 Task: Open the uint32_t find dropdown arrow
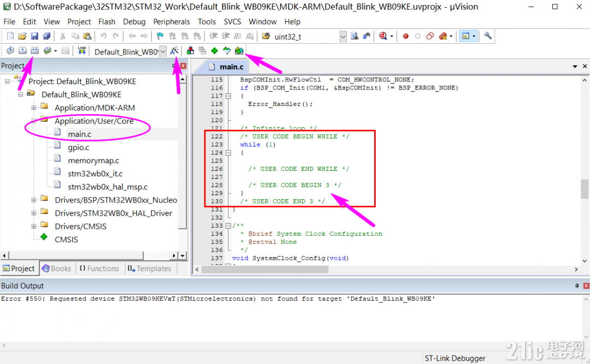[343, 37]
